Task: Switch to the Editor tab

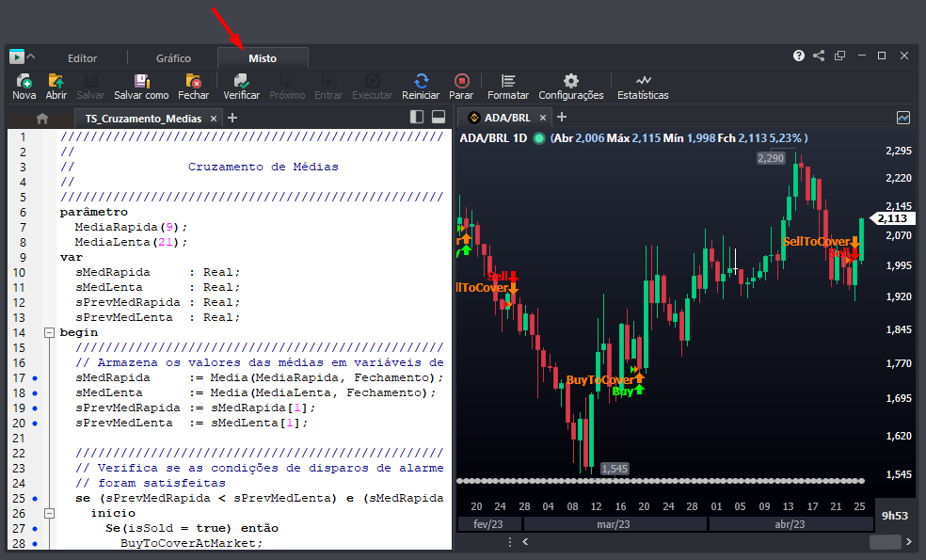Action: (x=83, y=58)
